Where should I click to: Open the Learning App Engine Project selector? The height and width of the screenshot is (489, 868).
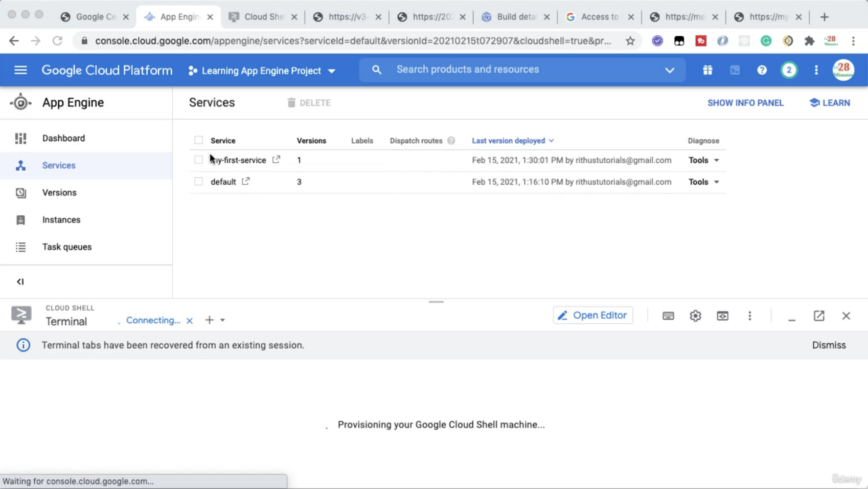pyautogui.click(x=262, y=71)
